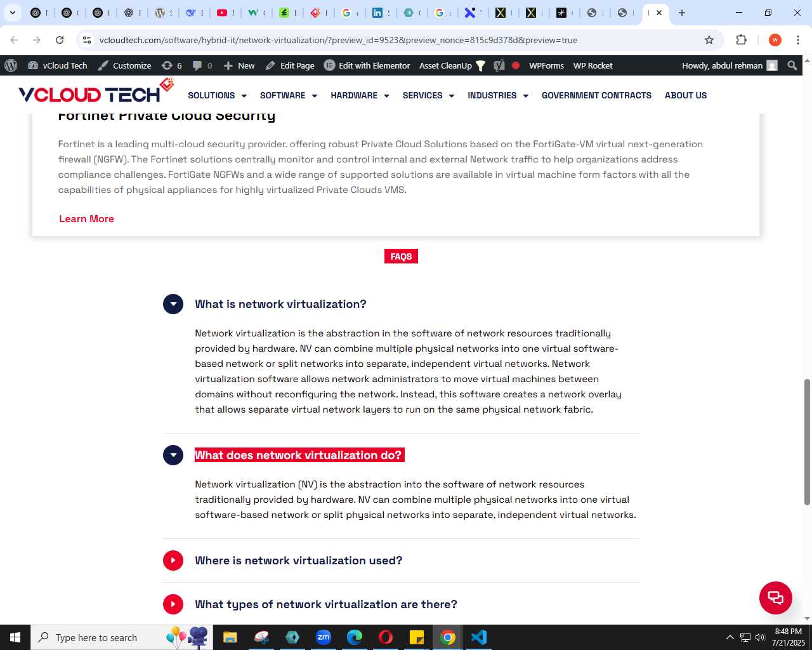
Task: Open WPForms in the admin bar
Action: 546,65
